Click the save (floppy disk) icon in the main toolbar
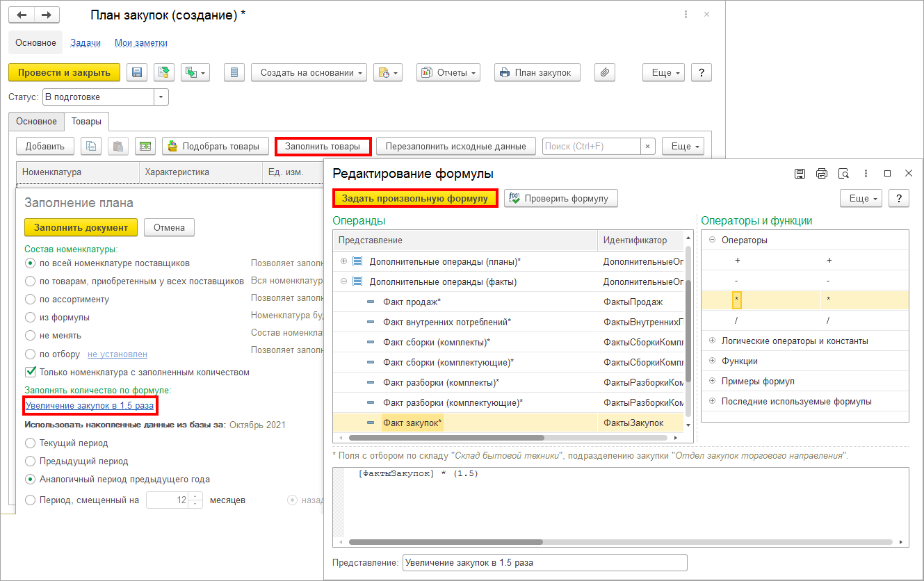The image size is (924, 581). point(137,72)
